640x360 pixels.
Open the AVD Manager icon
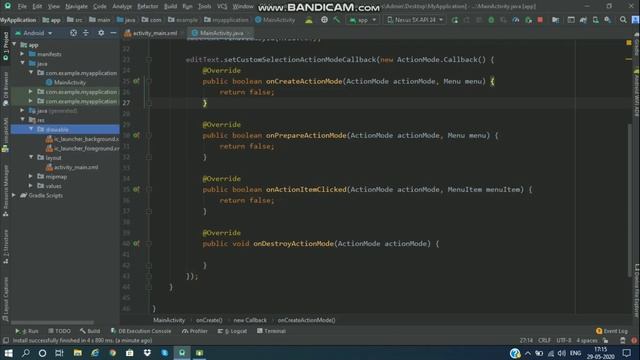pos(596,20)
